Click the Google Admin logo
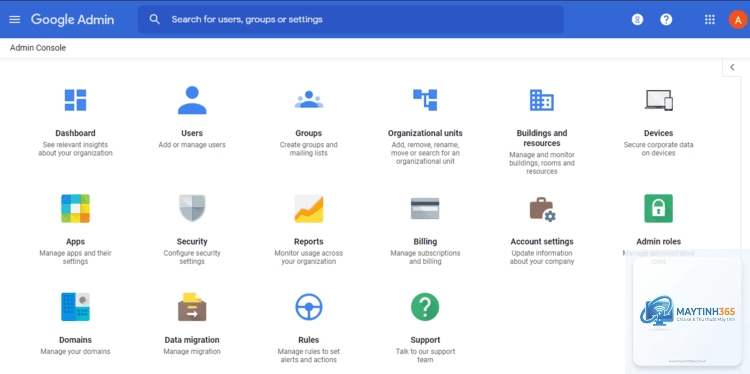Screen dimensions: 750x374 [73, 20]
